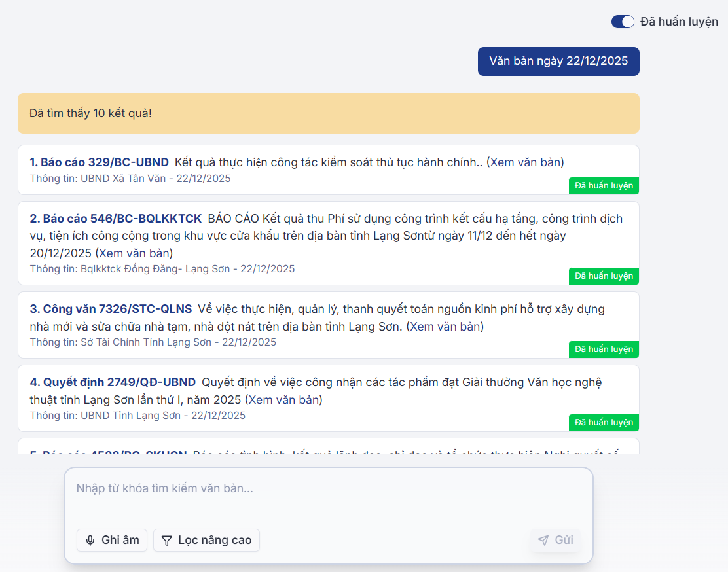The image size is (728, 572).
Task: Click the microphone icon for voice recording
Action: pos(90,541)
